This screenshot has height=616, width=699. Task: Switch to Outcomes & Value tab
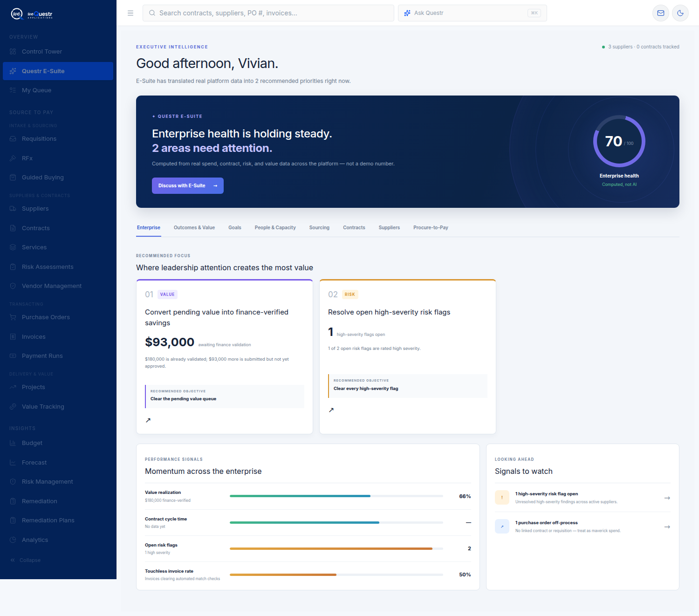(x=194, y=228)
